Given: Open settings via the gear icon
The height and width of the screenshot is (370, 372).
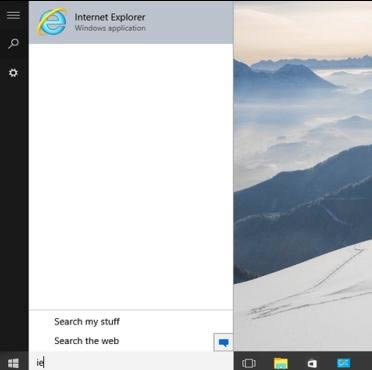Looking at the screenshot, I should pos(13,73).
